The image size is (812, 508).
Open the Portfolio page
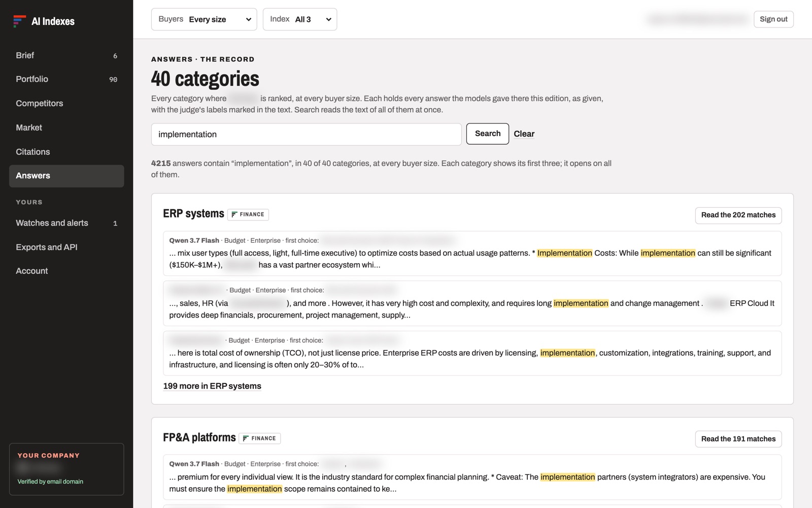coord(66,79)
